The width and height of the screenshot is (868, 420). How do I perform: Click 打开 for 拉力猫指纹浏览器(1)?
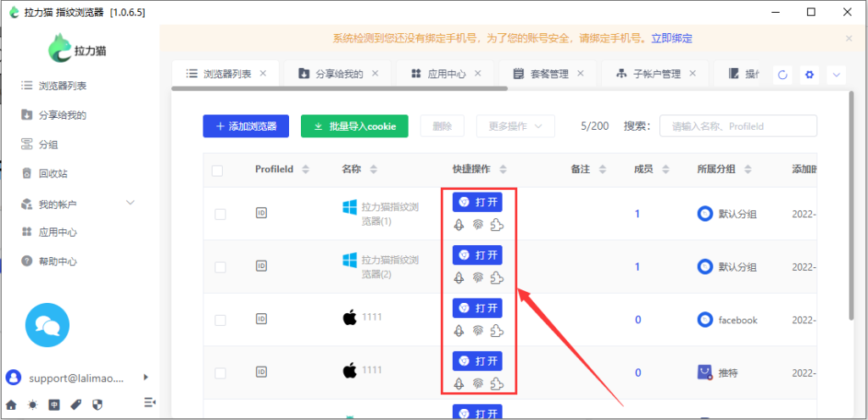tap(477, 202)
